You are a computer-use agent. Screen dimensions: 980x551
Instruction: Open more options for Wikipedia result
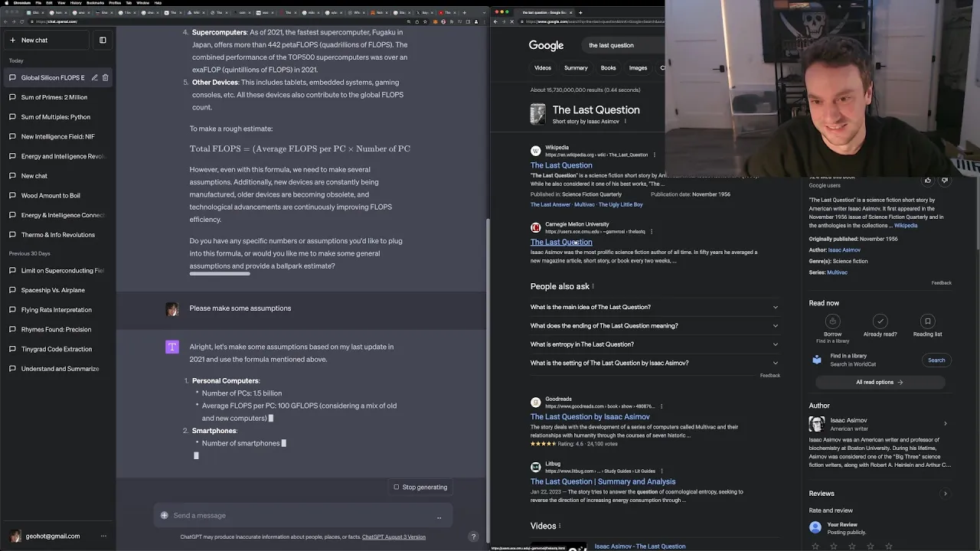pyautogui.click(x=654, y=155)
